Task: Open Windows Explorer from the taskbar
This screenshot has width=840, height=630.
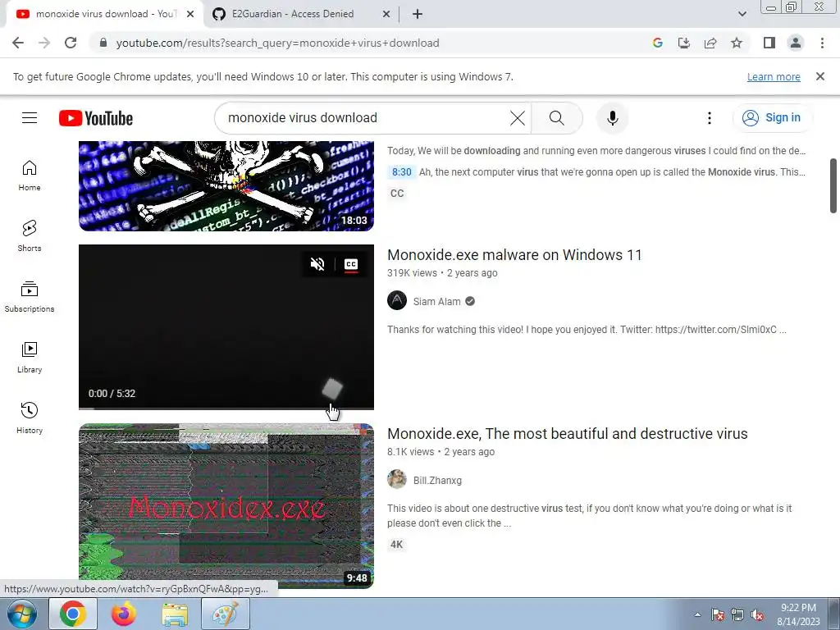Action: point(175,614)
